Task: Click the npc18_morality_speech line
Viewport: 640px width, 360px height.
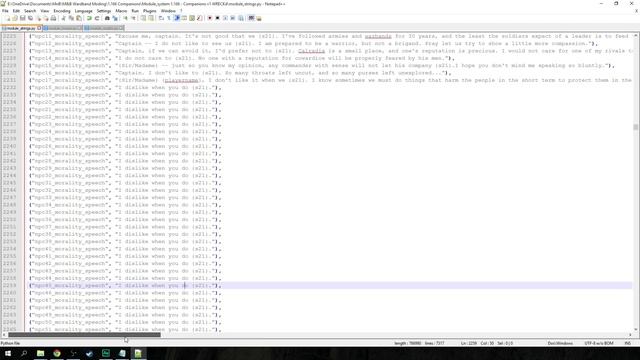Action: click(125, 87)
